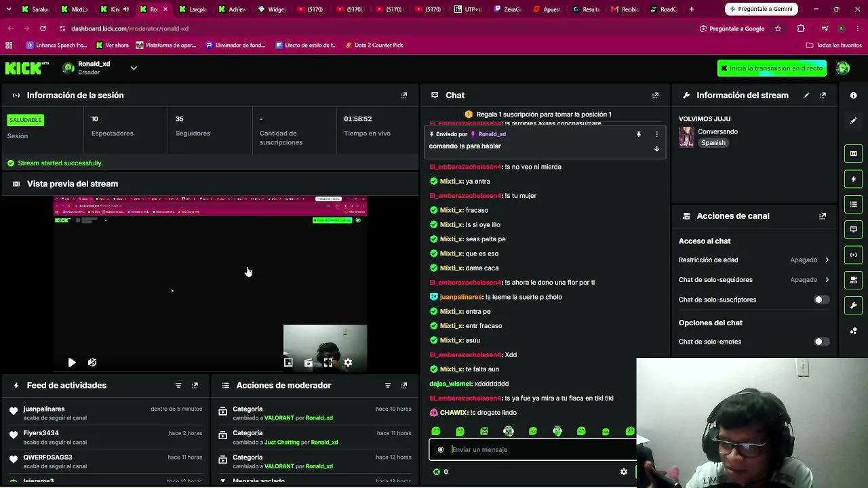868x488 pixels.
Task: Click dajas_wismei username in chat
Action: (x=450, y=384)
